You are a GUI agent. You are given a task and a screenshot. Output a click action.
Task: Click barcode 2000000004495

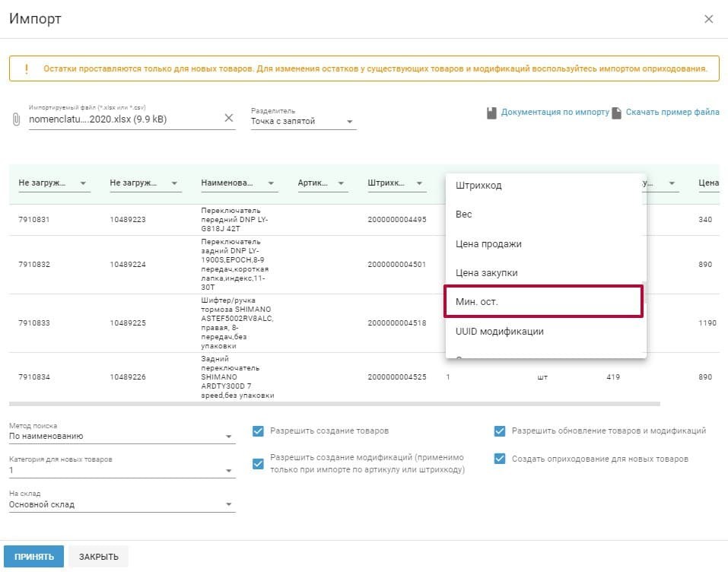click(397, 220)
